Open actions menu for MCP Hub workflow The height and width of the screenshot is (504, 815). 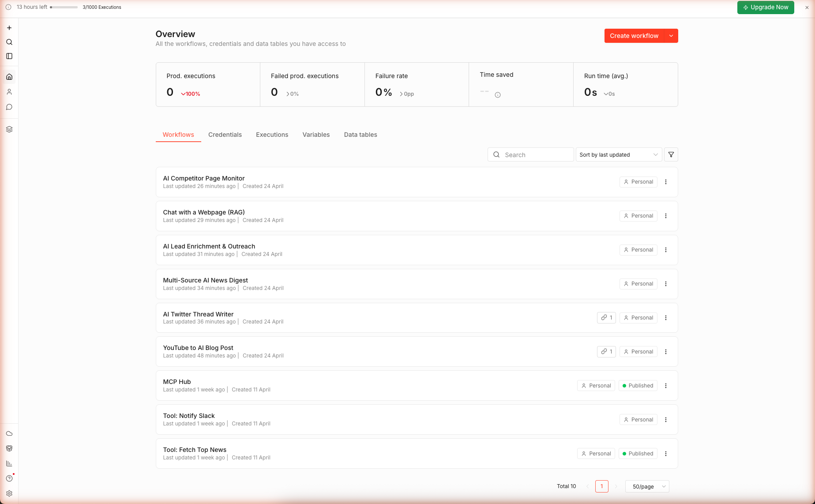666,386
